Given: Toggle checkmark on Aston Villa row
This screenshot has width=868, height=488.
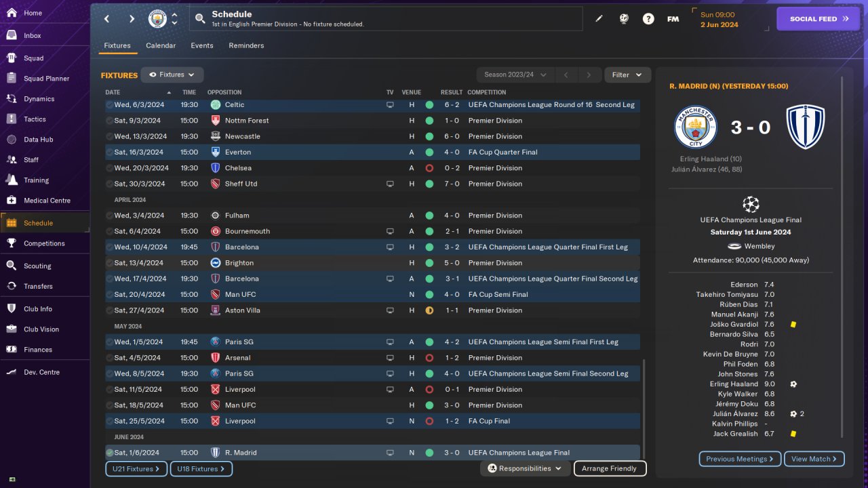Looking at the screenshot, I should click(x=109, y=310).
